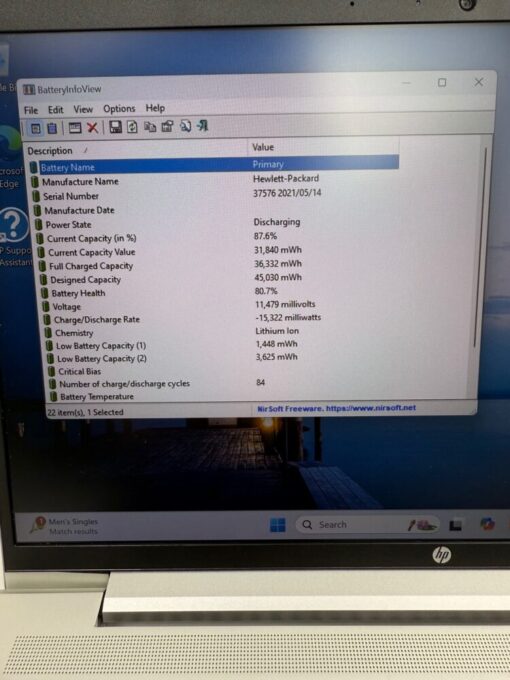Open the Copilot taskbar icon

click(x=487, y=524)
